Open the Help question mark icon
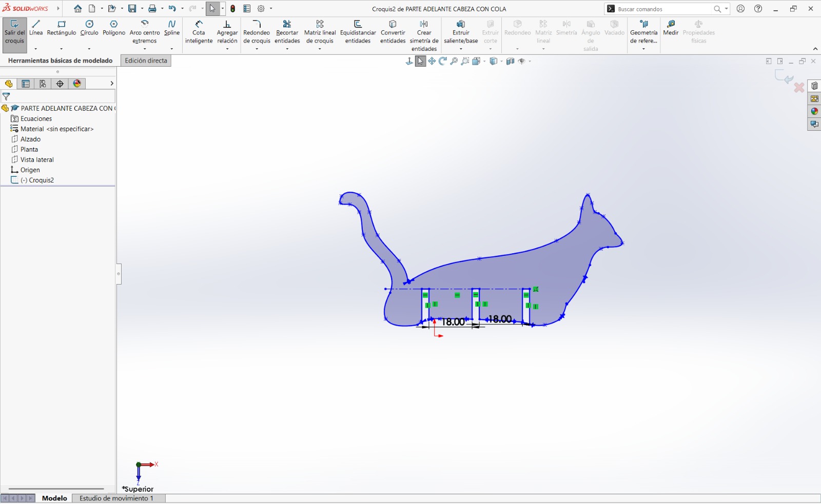 click(x=758, y=9)
